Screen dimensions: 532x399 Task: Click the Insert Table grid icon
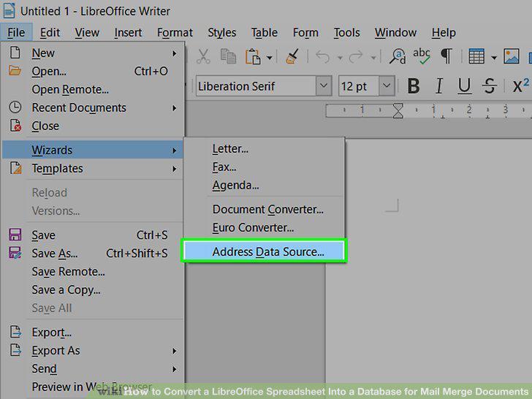pos(476,56)
